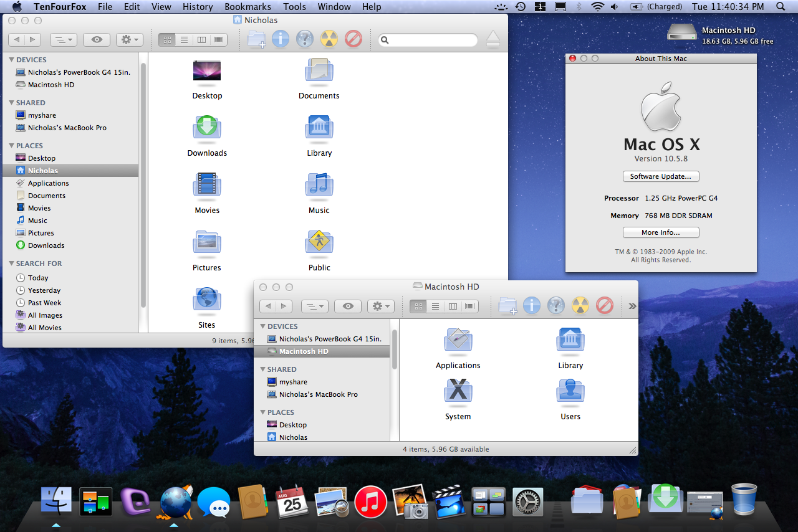Open the Library folder in Nicholas window
798x532 pixels.
tap(319, 128)
